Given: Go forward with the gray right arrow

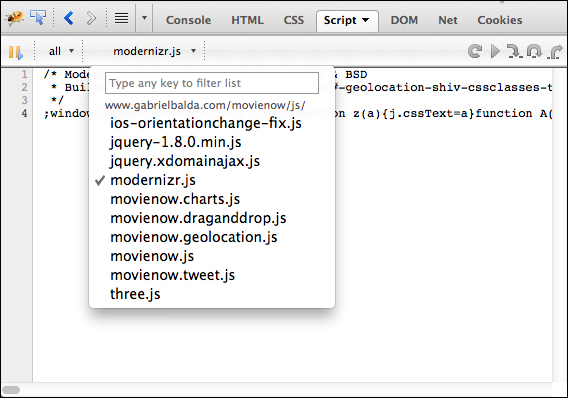Looking at the screenshot, I should (91, 18).
